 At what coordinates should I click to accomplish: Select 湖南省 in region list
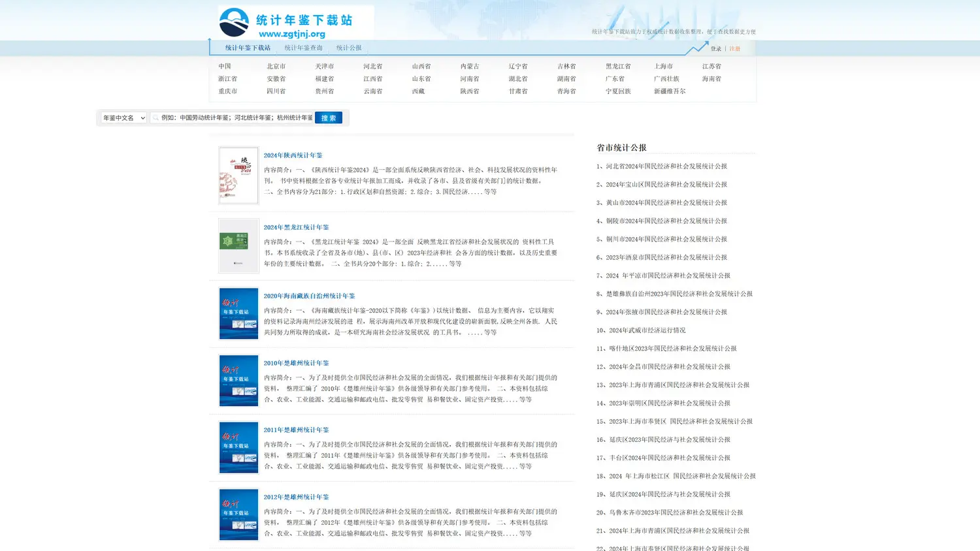(566, 79)
